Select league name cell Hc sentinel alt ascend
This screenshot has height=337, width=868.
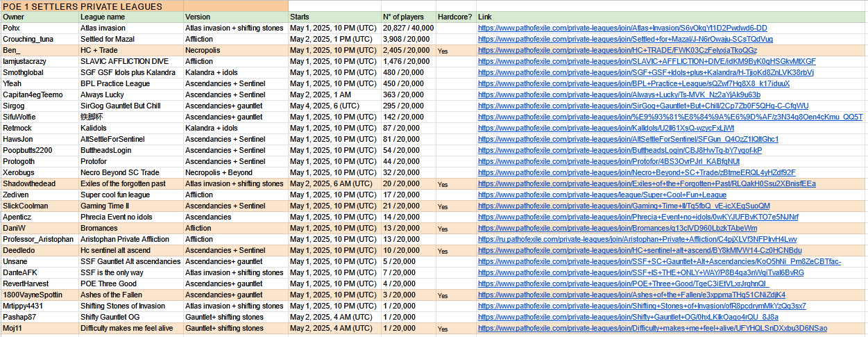click(130, 250)
